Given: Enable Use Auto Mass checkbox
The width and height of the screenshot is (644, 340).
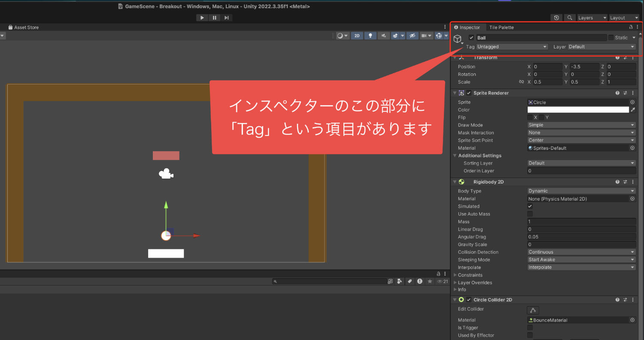Looking at the screenshot, I should [x=530, y=214].
